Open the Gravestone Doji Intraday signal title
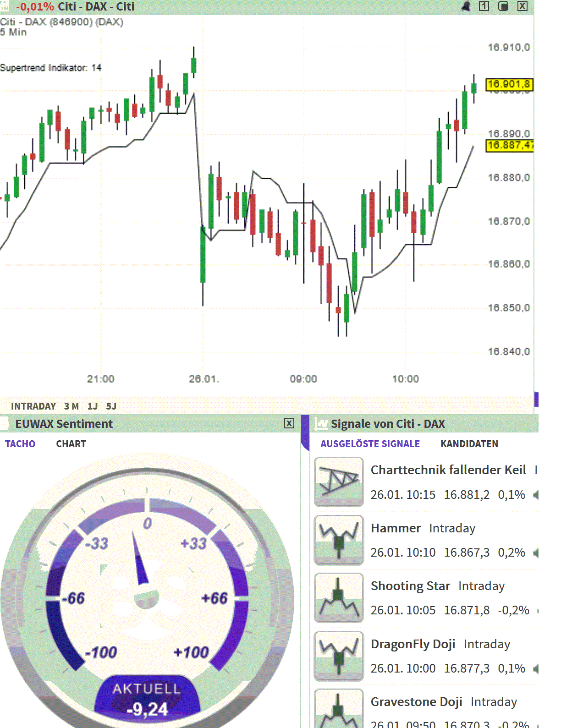 tap(444, 702)
